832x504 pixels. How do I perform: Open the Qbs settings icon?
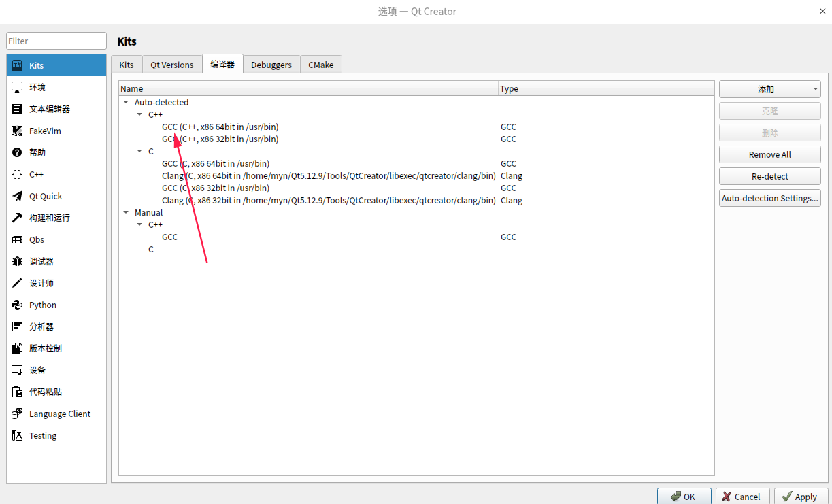click(x=17, y=239)
